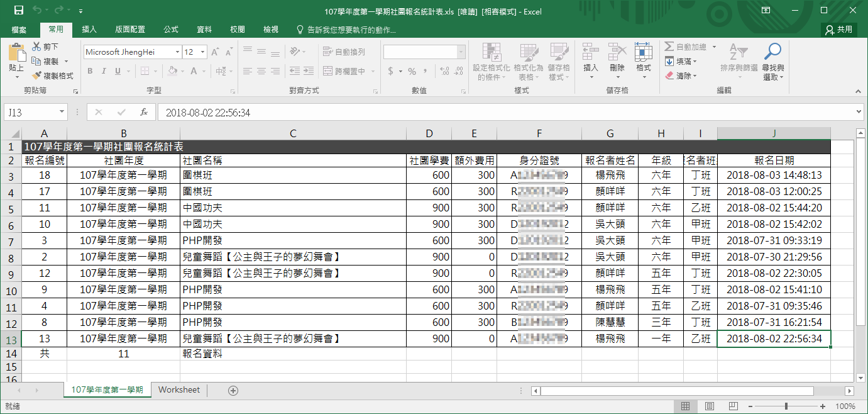868x414 pixels.
Task: Click the Delete cells icon
Action: 617,61
